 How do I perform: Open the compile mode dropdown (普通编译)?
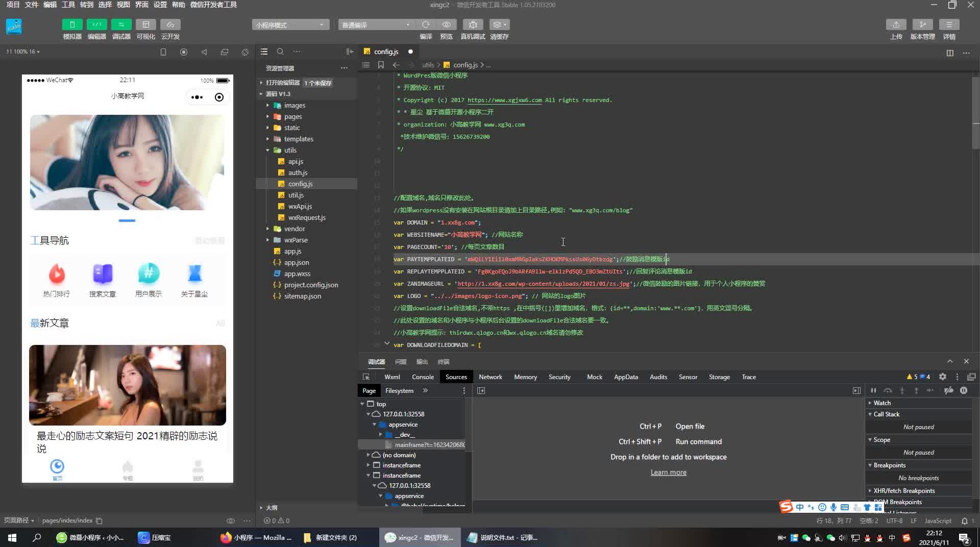376,24
